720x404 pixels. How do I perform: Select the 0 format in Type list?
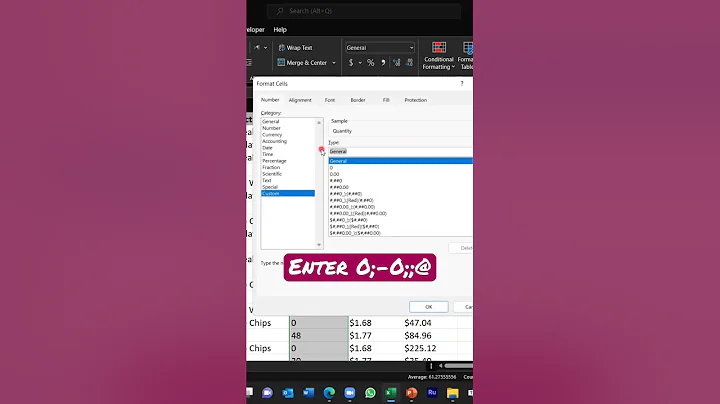pos(400,168)
